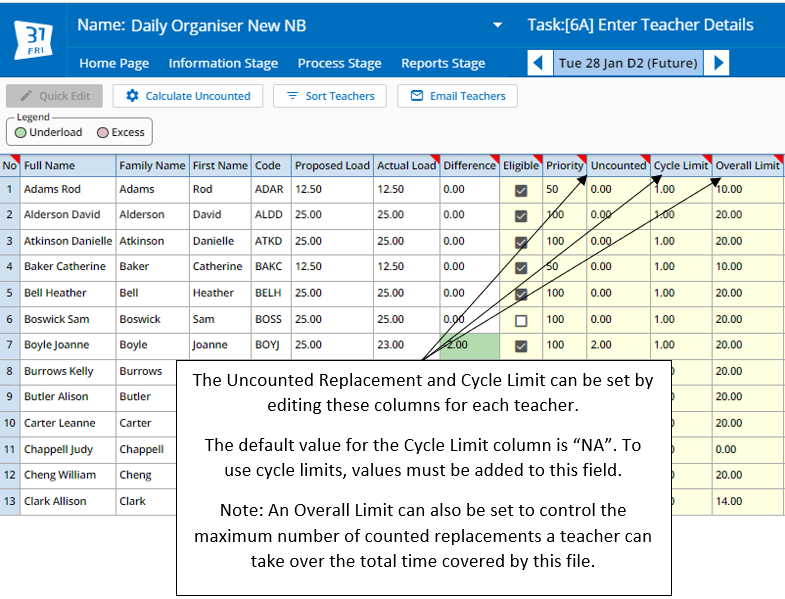Toggle Eligible checkbox for Baker Catherine
Screen dimensions: 785x599
point(521,267)
